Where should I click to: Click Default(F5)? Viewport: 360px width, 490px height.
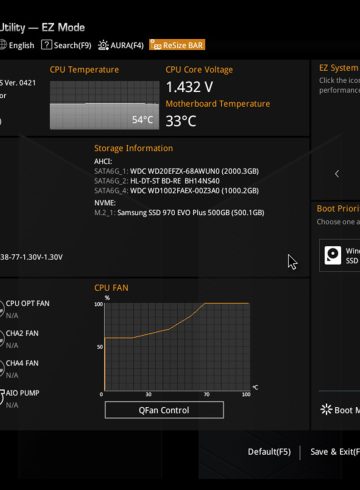tap(269, 452)
